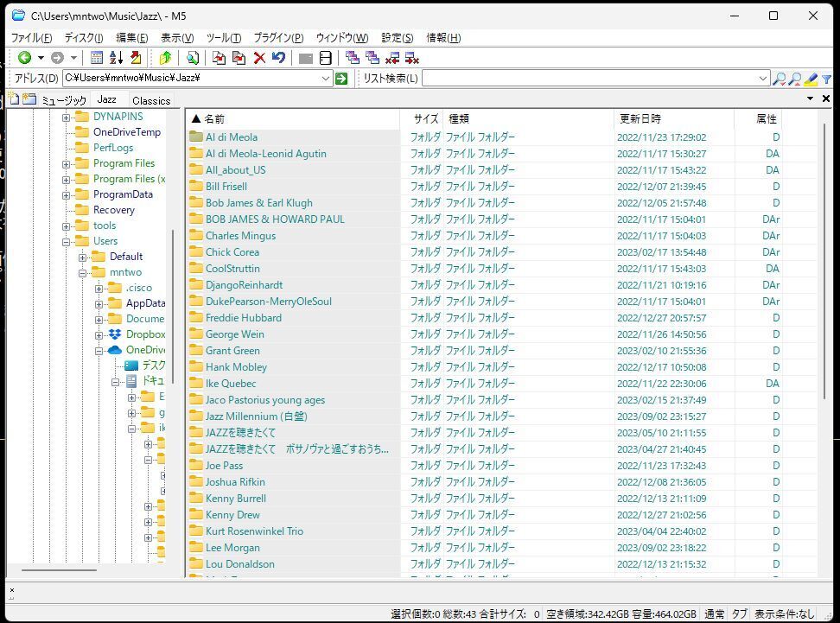The image size is (840, 623).
Task: Click the new blank tab icon
Action: [x=13, y=99]
